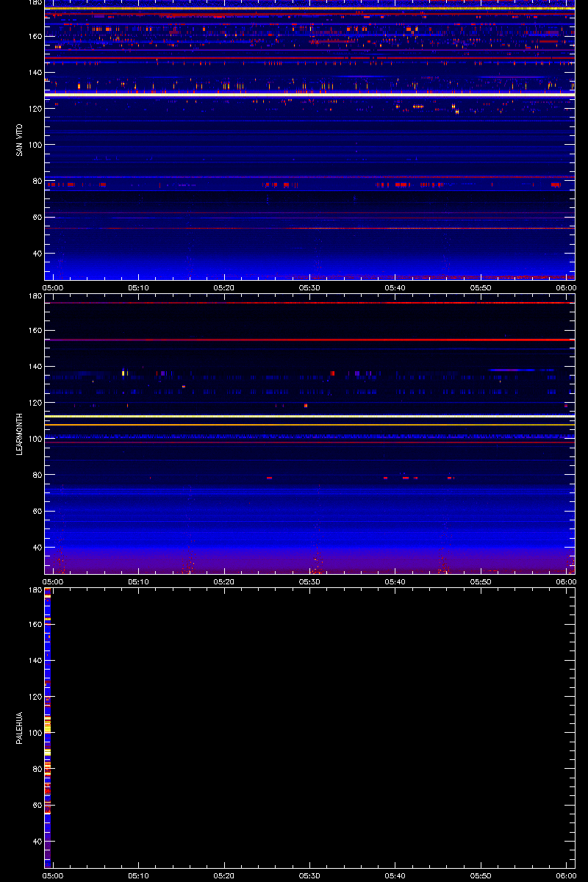Screen dimensions: 588x882
Task: Select the 05:20 tick under San Vito plot
Action: point(224,287)
